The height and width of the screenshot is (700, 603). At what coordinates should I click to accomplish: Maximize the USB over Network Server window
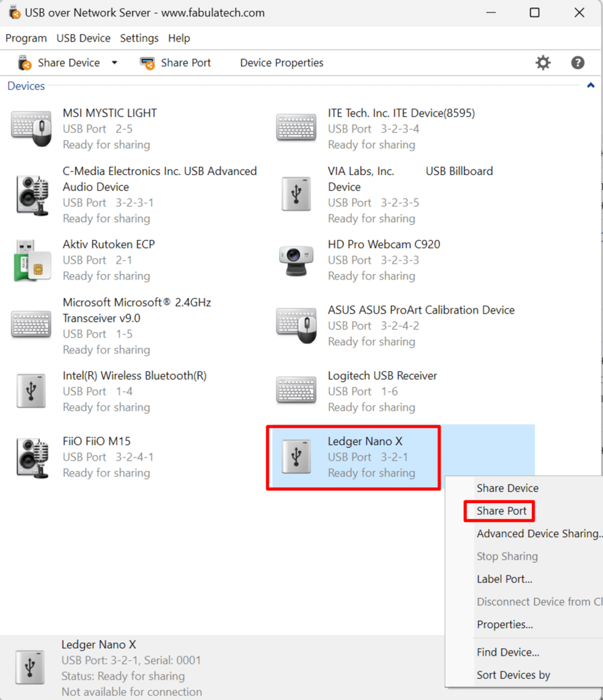[x=534, y=12]
